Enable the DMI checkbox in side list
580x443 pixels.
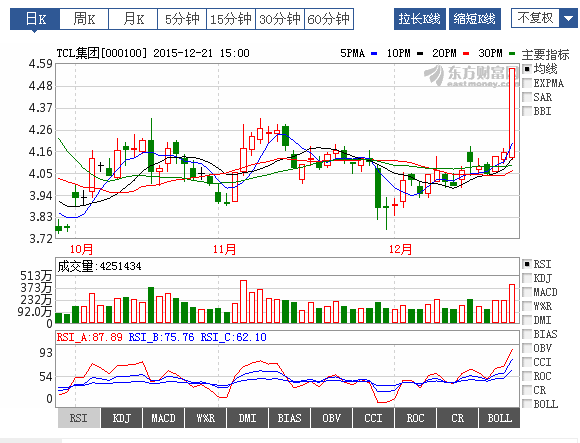(x=527, y=320)
